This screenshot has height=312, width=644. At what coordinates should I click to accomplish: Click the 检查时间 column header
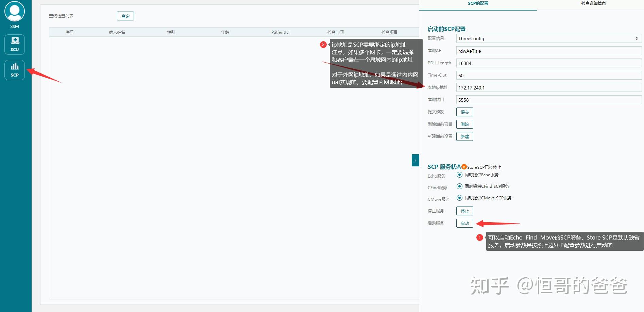tap(336, 32)
